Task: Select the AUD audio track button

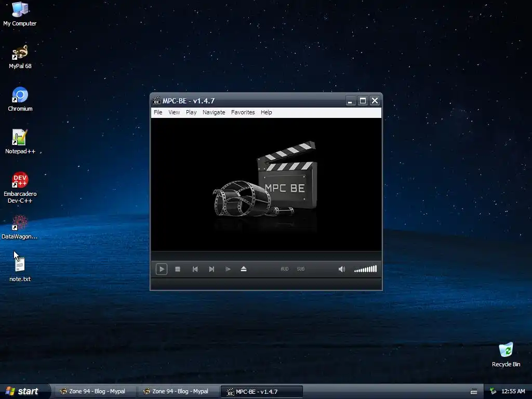Action: (285, 269)
